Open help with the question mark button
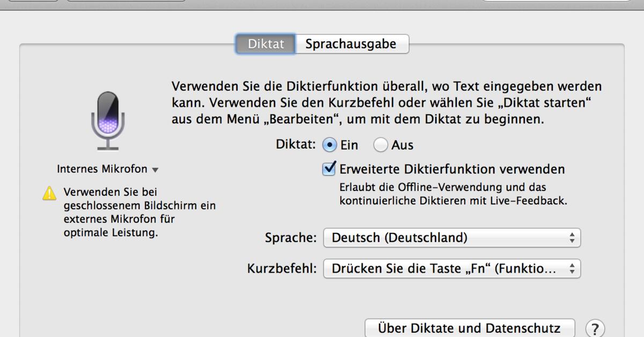The height and width of the screenshot is (337, 644). tap(595, 328)
